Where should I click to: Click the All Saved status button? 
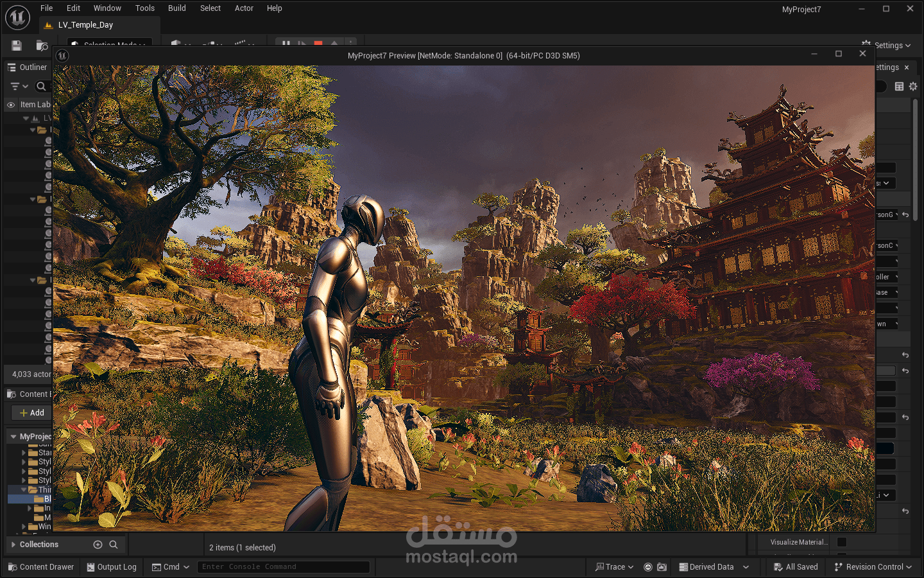point(796,567)
